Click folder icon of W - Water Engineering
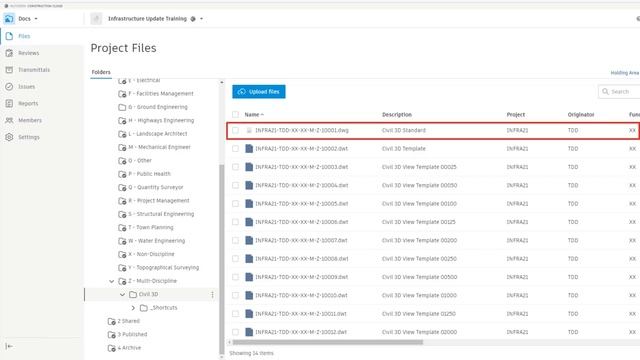The image size is (640, 360). coord(122,241)
